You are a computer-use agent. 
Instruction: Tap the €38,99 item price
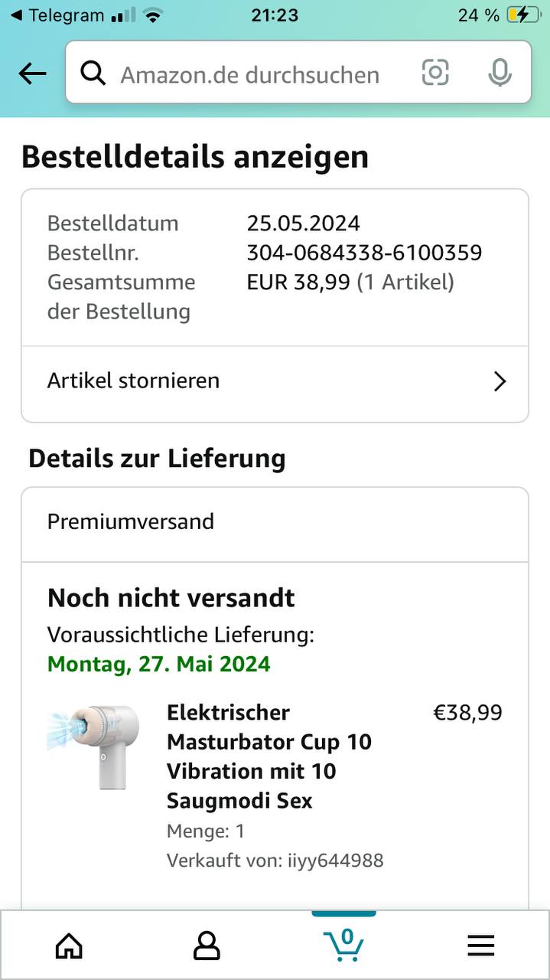467,713
